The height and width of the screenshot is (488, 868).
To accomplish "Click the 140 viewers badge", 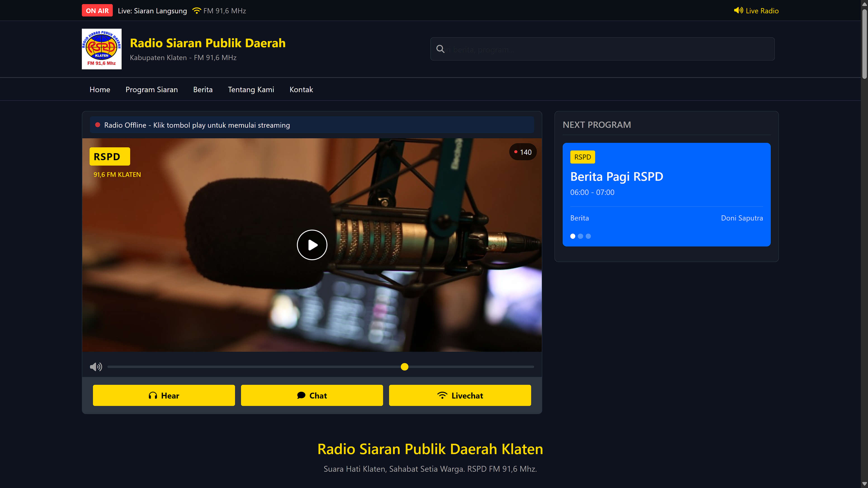I will point(523,152).
